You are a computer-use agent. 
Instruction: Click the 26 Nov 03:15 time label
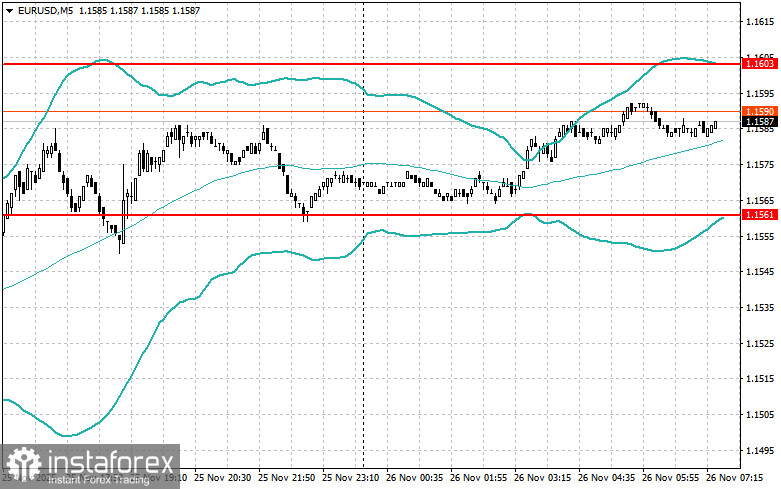(542, 477)
